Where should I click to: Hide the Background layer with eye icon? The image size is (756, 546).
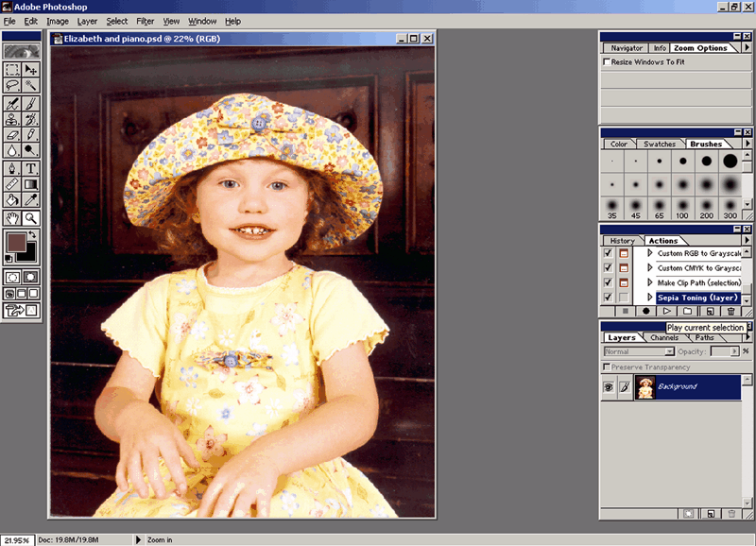[610, 386]
